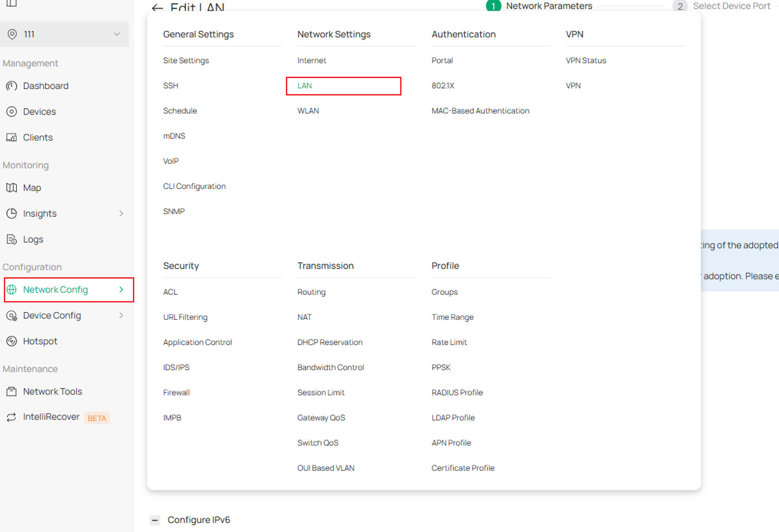Viewport: 779px width, 532px height.
Task: Open LDAP Profile
Action: coord(453,418)
